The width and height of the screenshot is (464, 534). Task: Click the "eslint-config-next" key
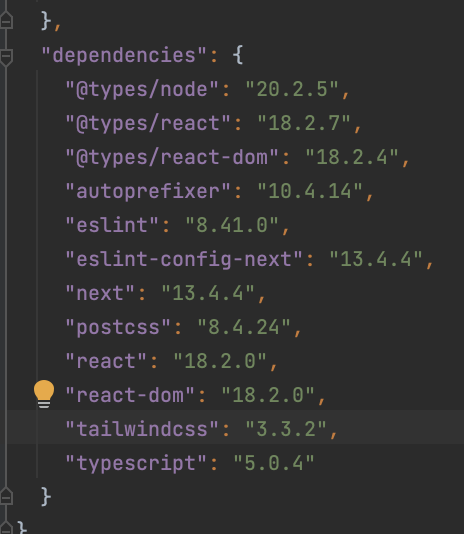pos(184,260)
